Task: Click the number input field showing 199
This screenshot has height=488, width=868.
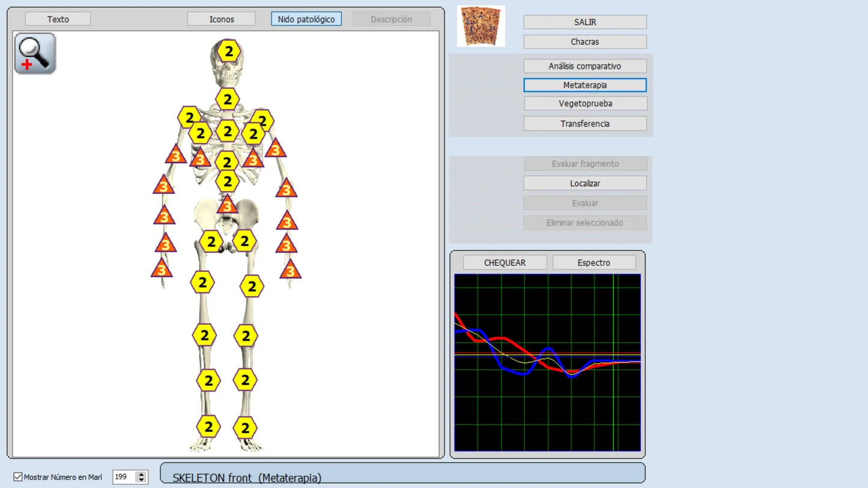Action: (x=124, y=477)
